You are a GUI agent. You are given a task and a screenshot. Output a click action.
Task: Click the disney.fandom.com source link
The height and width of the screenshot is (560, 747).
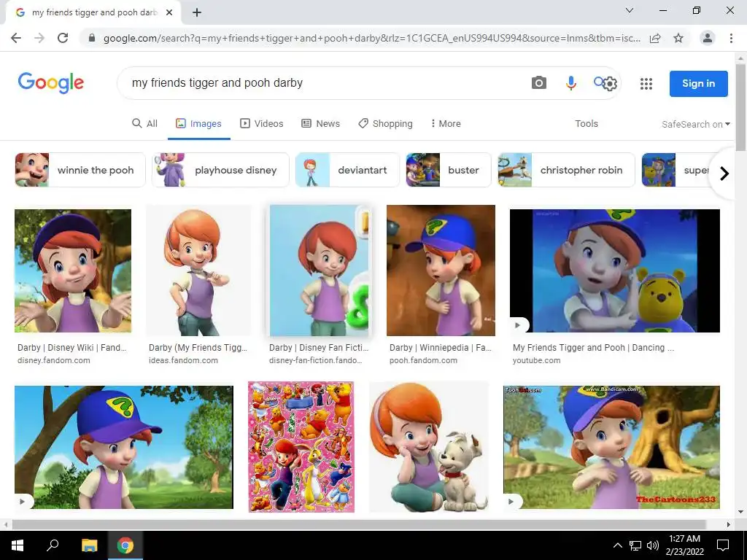[x=54, y=360]
